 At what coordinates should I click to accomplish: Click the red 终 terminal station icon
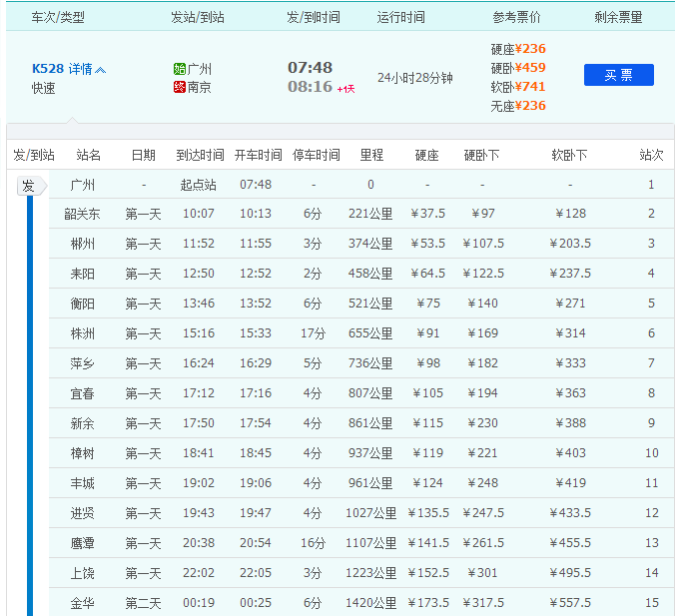tap(180, 87)
